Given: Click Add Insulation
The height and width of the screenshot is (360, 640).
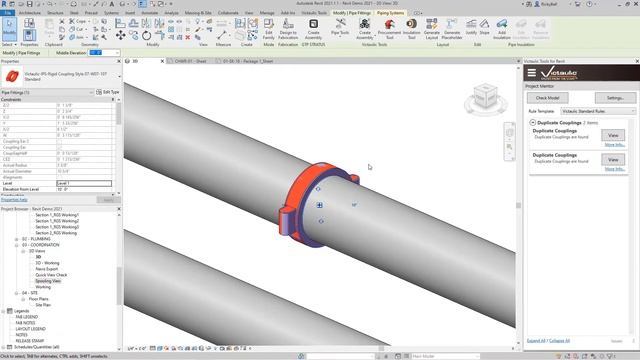Looking at the screenshot, I should [x=502, y=29].
